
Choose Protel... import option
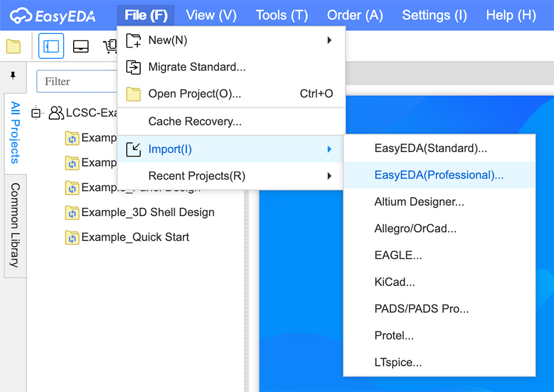(x=439, y=336)
